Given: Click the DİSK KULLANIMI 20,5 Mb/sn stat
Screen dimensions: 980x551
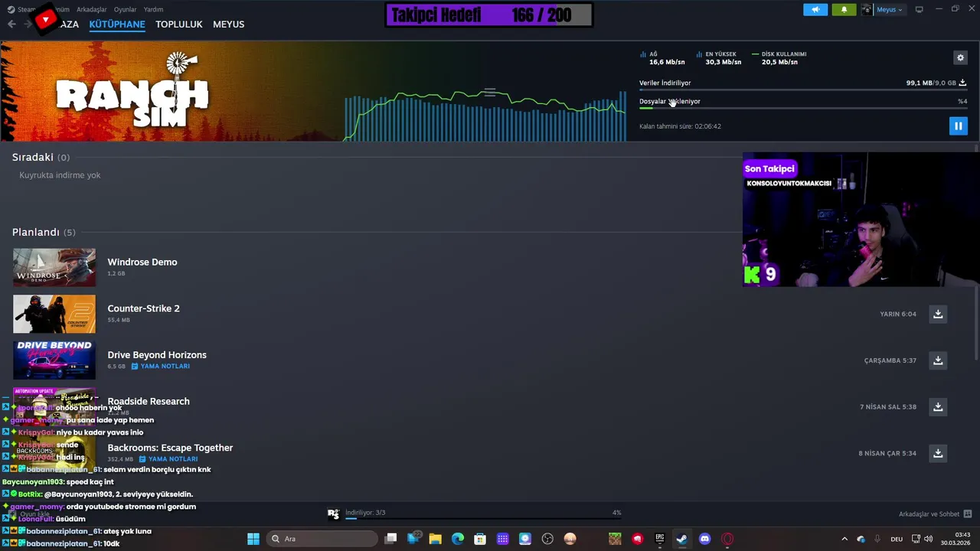Looking at the screenshot, I should tap(779, 58).
